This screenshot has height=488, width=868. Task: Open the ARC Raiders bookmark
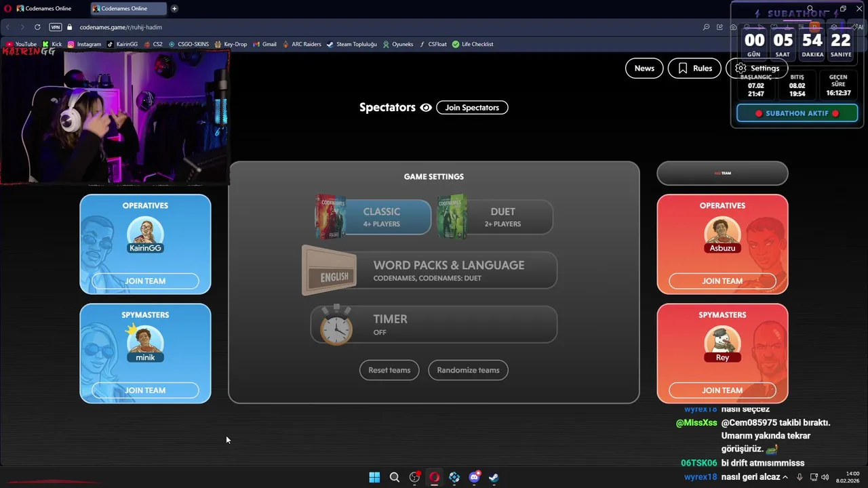coord(301,44)
